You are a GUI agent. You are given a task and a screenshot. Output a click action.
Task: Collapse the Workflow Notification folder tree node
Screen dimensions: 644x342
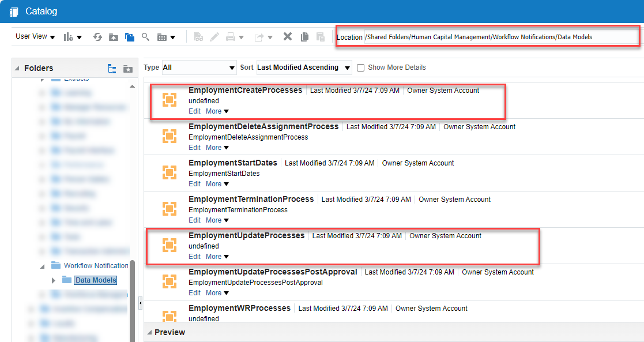(x=43, y=265)
